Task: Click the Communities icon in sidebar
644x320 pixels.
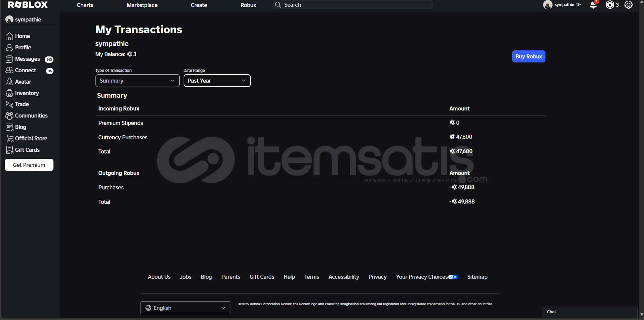Action: click(9, 116)
